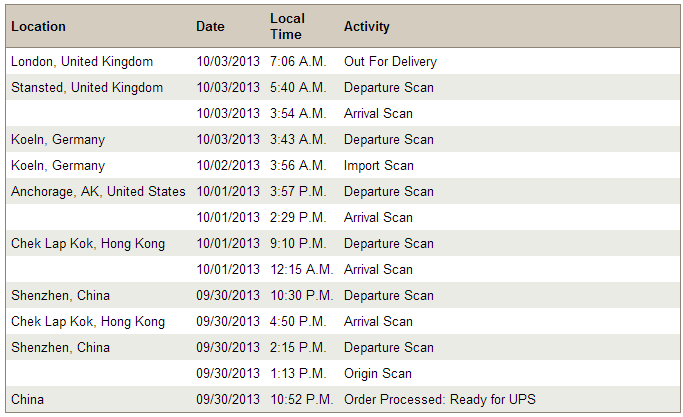This screenshot has height=417, width=683.
Task: Click the Origin Scan activity
Action: pos(377,374)
